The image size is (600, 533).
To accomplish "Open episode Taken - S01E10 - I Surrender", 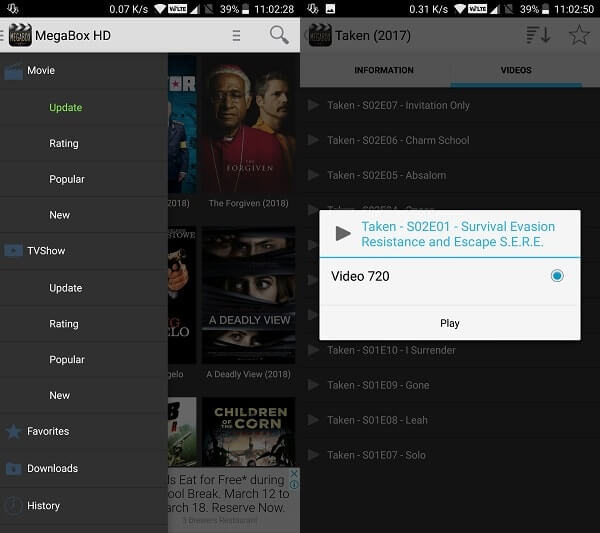I will (450, 350).
